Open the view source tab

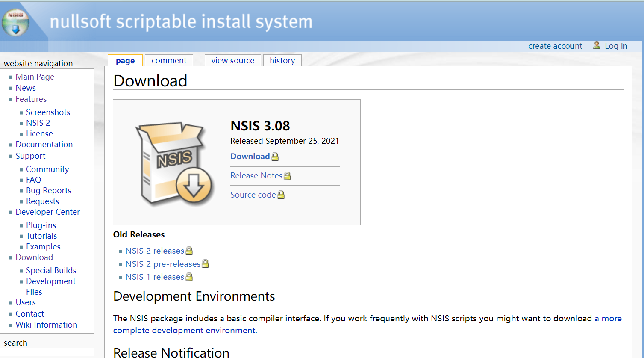232,61
